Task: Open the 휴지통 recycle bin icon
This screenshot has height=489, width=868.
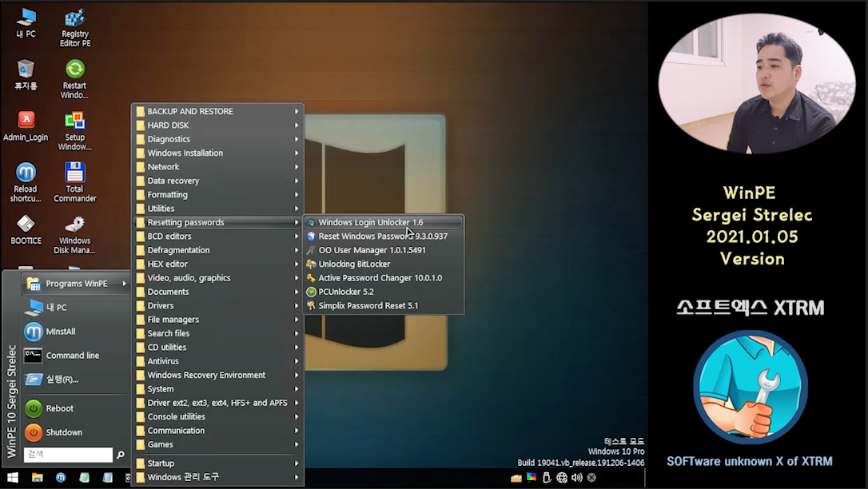Action: 26,74
